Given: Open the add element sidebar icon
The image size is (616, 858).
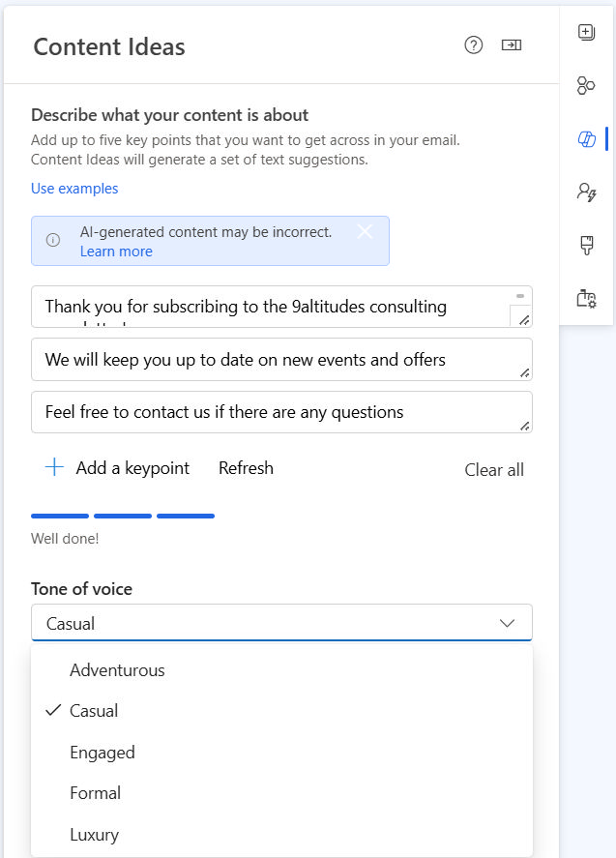Looking at the screenshot, I should pyautogui.click(x=586, y=32).
